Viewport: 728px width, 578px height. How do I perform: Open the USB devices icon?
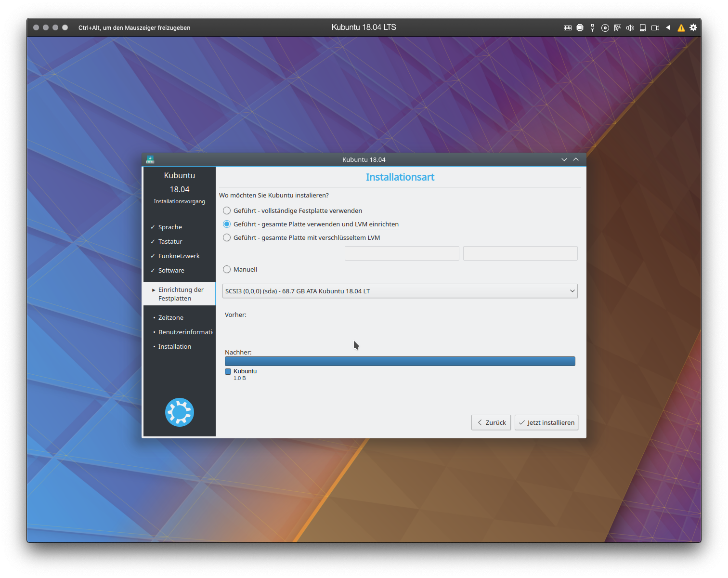[593, 28]
